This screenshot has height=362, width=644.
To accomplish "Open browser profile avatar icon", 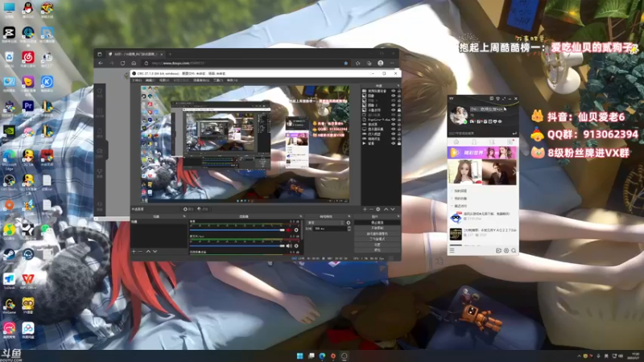I will (x=380, y=64).
